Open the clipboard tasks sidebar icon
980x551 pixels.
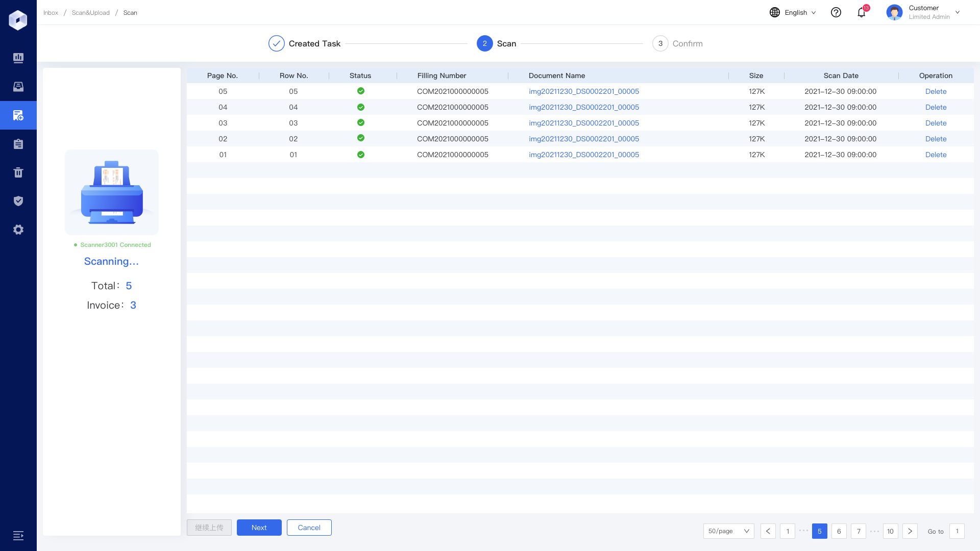coord(18,144)
